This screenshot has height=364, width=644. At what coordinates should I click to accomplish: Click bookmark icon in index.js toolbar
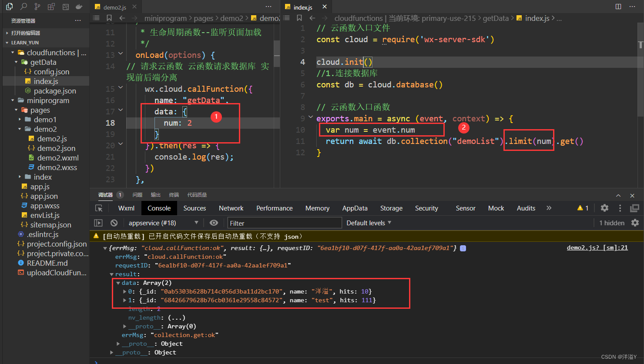click(x=299, y=18)
